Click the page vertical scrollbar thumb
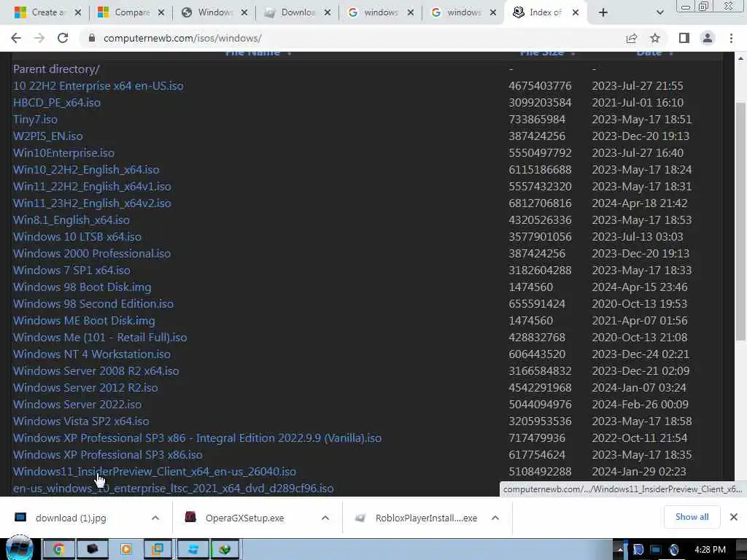Viewport: 747px width, 560px height. coord(740,222)
